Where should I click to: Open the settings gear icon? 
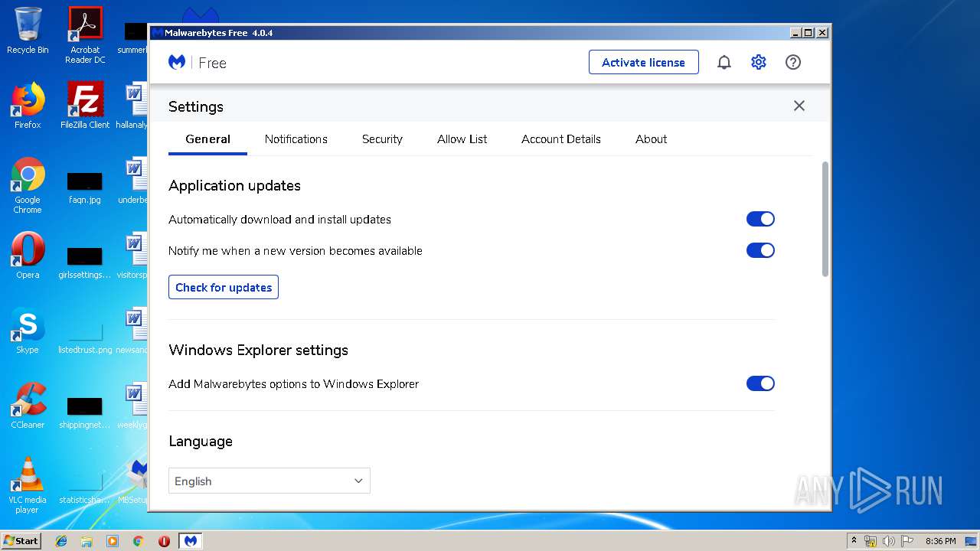click(x=759, y=63)
